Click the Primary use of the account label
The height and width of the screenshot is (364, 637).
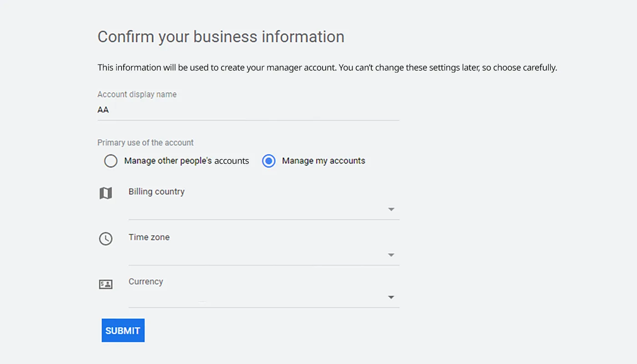146,142
